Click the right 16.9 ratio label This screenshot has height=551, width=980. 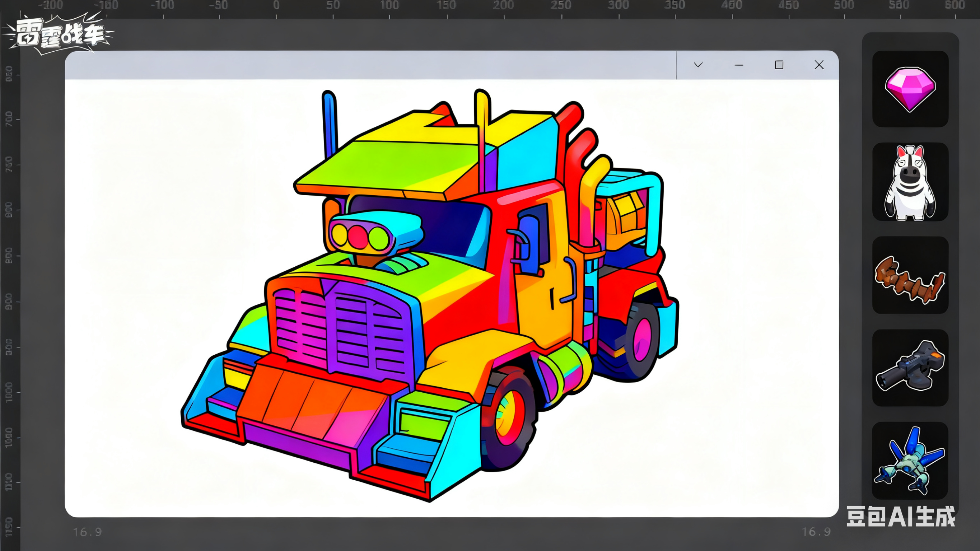click(816, 532)
